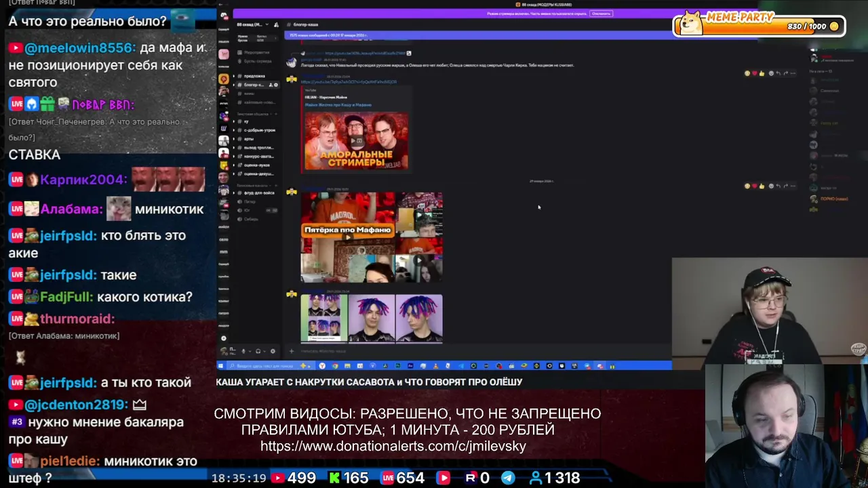Play the Пятёрка про Мафаню video
This screenshot has width=868, height=488.
[348, 237]
